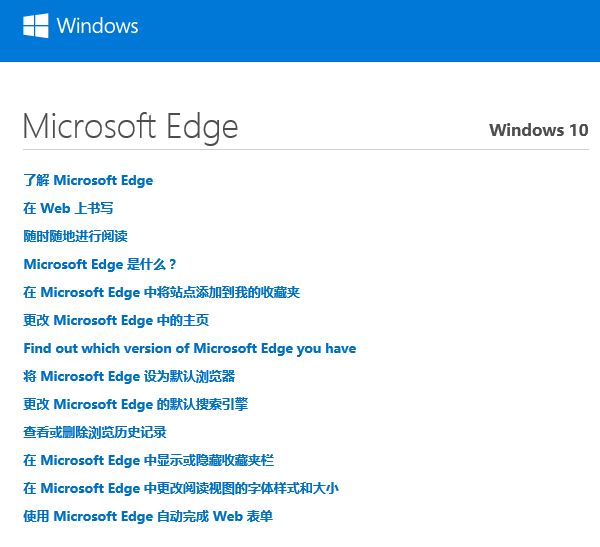
Task: Open link about 显示或隐藏收藏夹栏
Action: coord(148,460)
